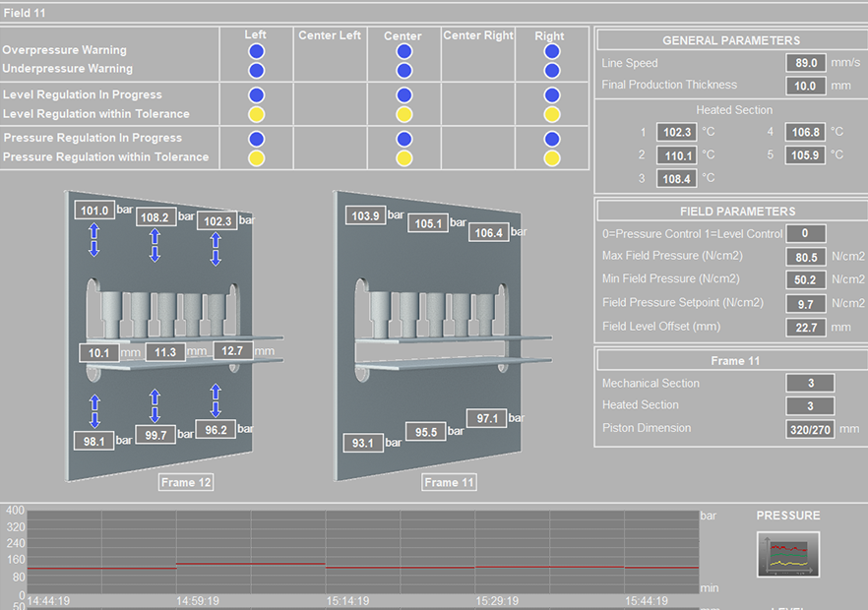Click Frame 12 top-left pressure arrow
The image size is (868, 610).
[94, 239]
